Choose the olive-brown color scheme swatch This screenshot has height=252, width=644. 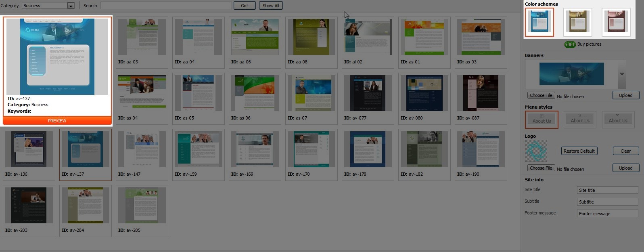point(577,22)
